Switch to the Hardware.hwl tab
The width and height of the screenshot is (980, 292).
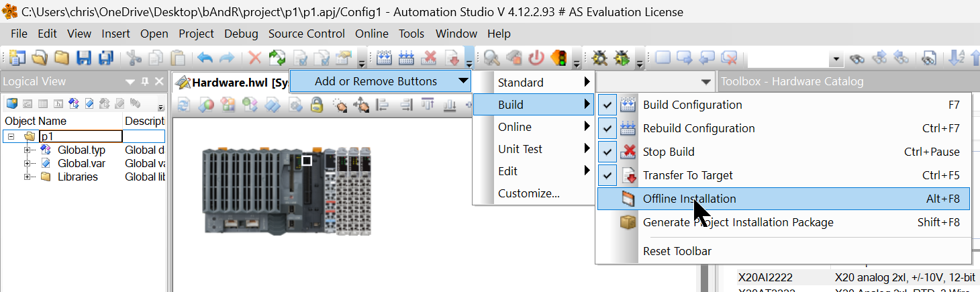[x=232, y=83]
